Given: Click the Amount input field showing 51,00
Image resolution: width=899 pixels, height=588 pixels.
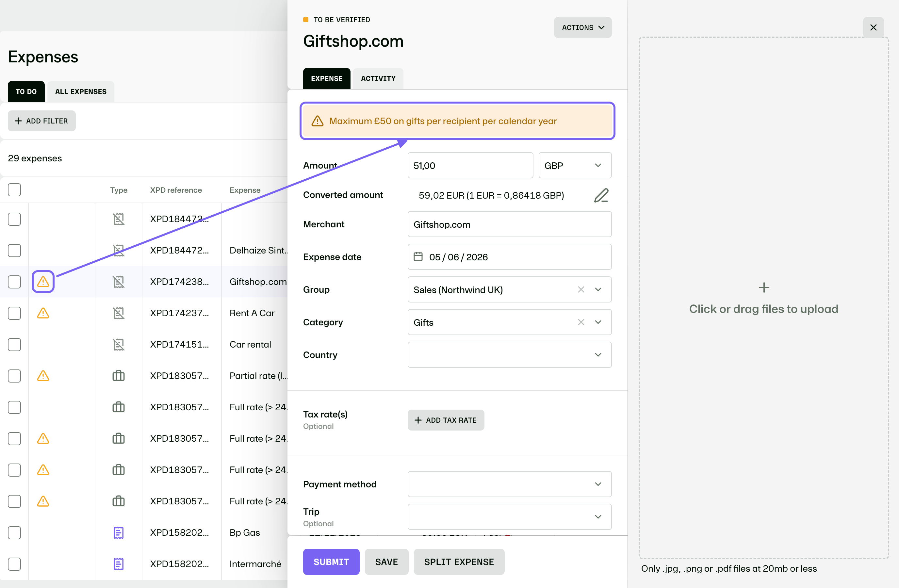Looking at the screenshot, I should point(470,165).
